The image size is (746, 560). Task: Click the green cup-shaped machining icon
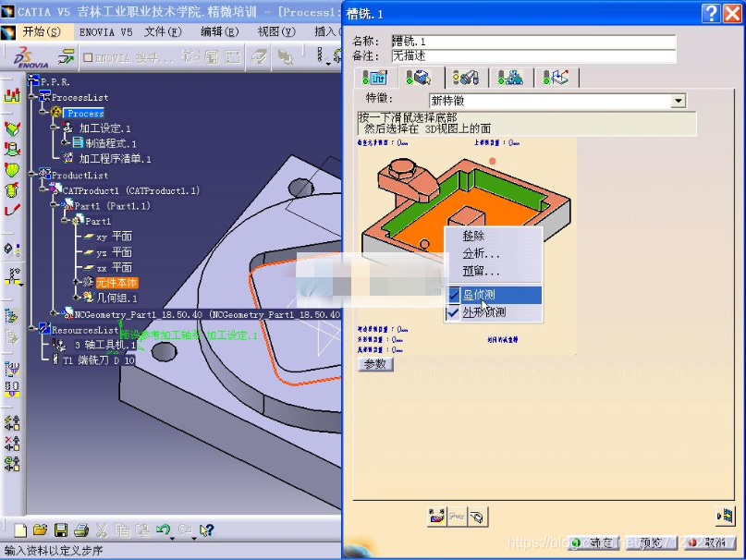tap(12, 189)
